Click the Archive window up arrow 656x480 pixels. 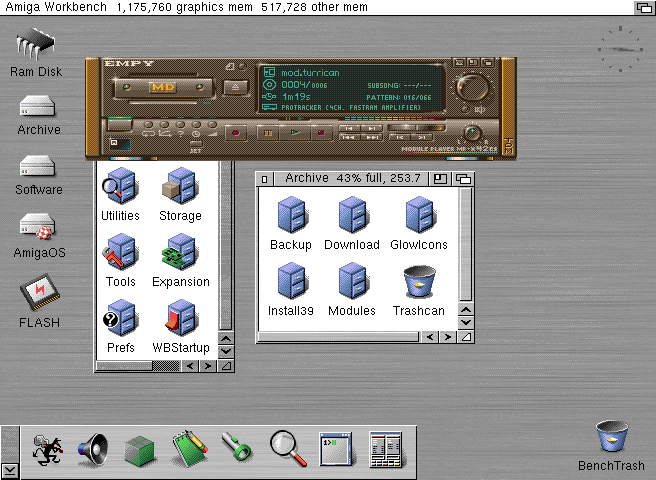(466, 310)
